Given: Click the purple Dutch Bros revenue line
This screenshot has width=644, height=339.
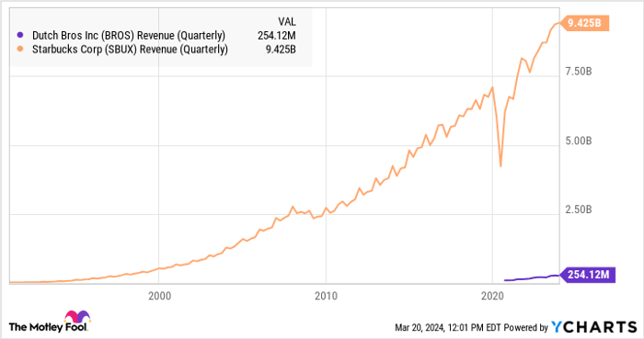Looking at the screenshot, I should (x=532, y=278).
